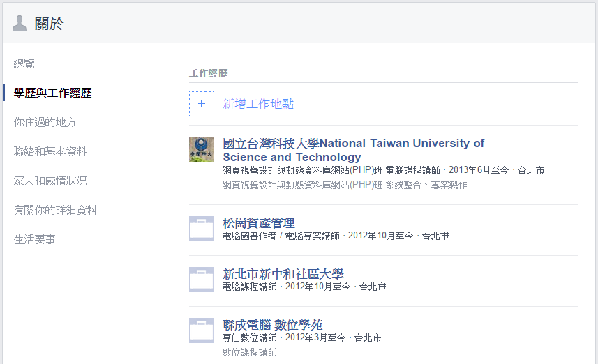This screenshot has width=598, height=364.
Task: Open 聯絡和基本資料 section
Action: tap(50, 151)
